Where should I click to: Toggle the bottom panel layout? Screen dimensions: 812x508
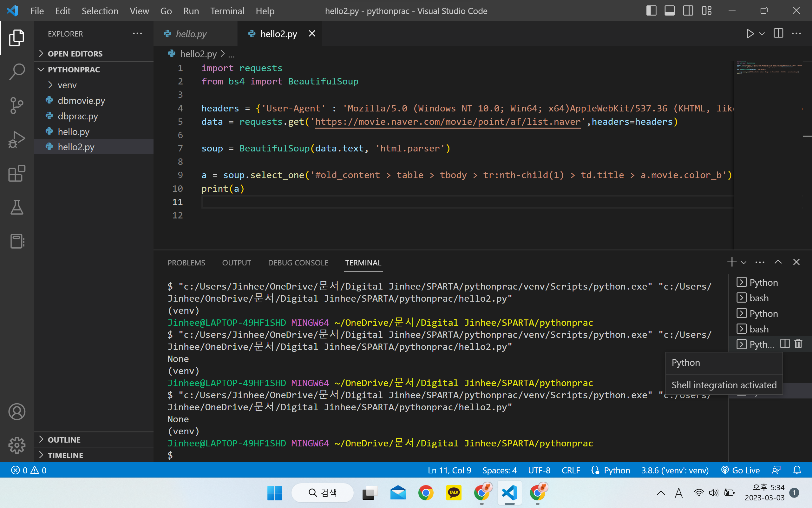pyautogui.click(x=670, y=11)
